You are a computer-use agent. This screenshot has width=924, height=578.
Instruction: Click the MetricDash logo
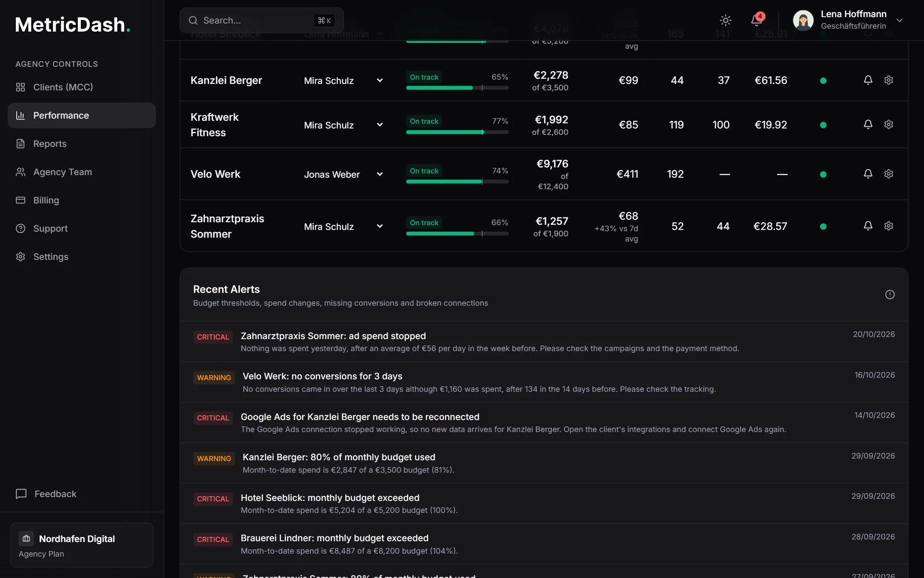pyautogui.click(x=72, y=24)
